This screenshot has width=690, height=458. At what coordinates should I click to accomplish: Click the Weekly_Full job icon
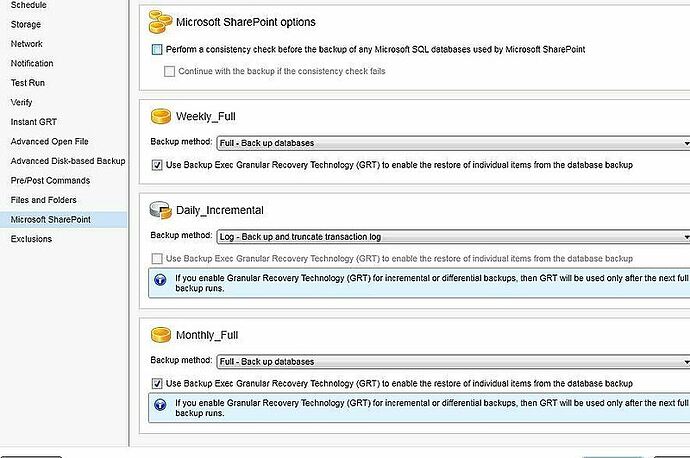pos(160,116)
